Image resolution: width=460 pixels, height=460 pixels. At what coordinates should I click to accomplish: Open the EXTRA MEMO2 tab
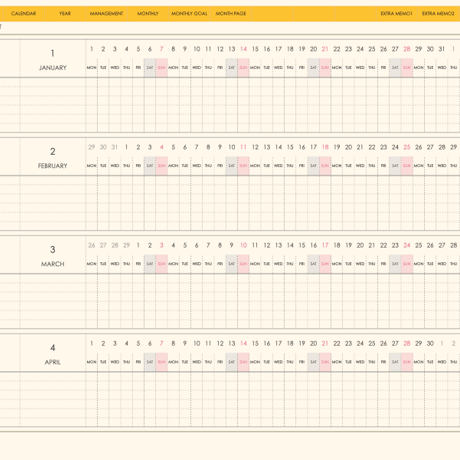(438, 14)
